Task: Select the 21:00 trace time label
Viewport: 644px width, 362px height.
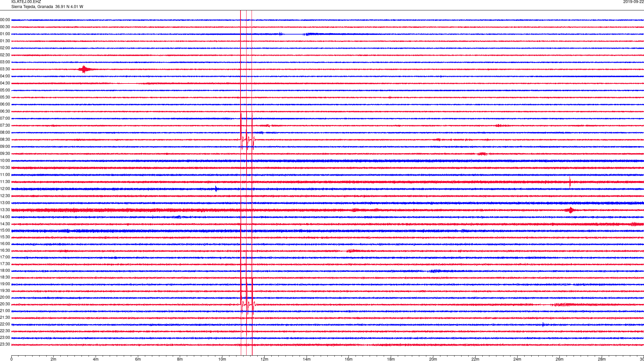Action: tap(5, 311)
